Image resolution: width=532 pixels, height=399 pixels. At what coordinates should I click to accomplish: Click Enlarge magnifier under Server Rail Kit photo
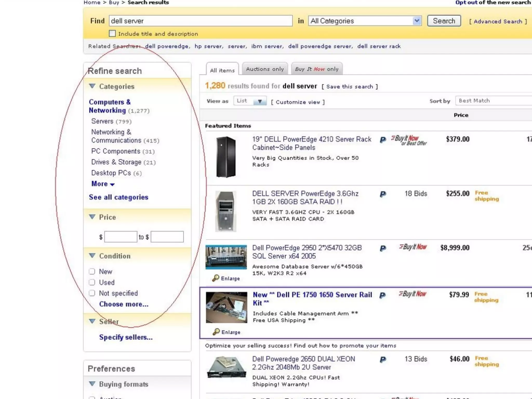216,332
